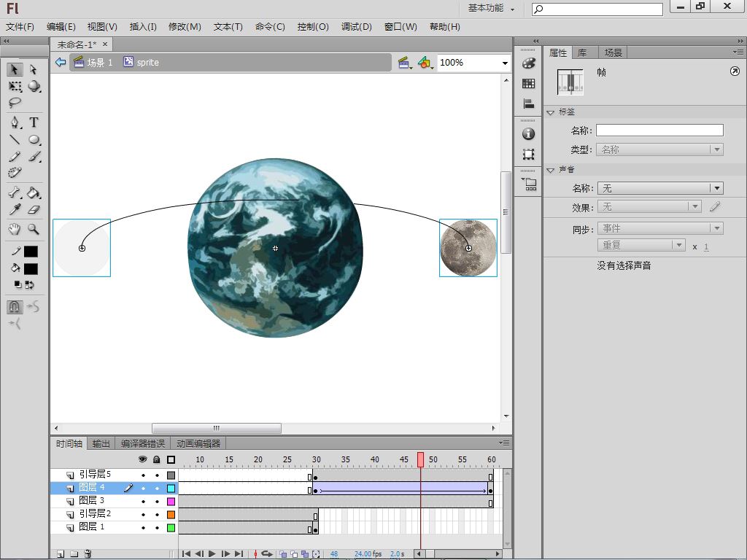Click the delete layer trash icon
This screenshot has width=747, height=560.
(x=88, y=553)
